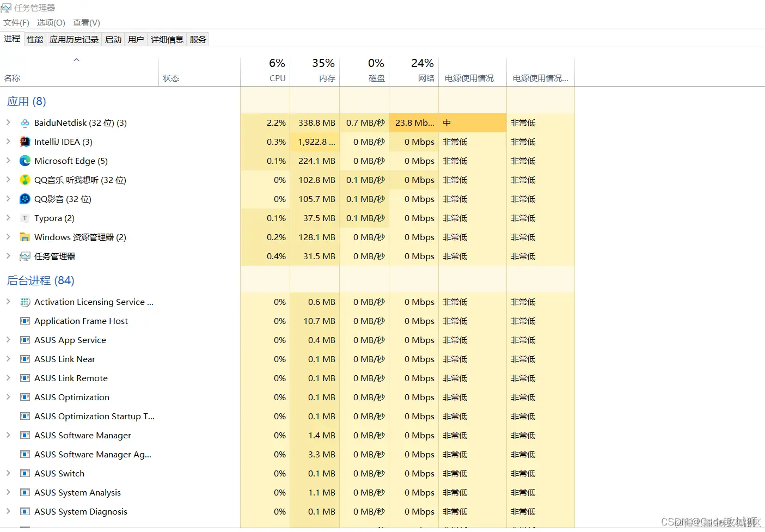
Task: Expand the ASUS Software Manager entry
Action: [x=8, y=435]
